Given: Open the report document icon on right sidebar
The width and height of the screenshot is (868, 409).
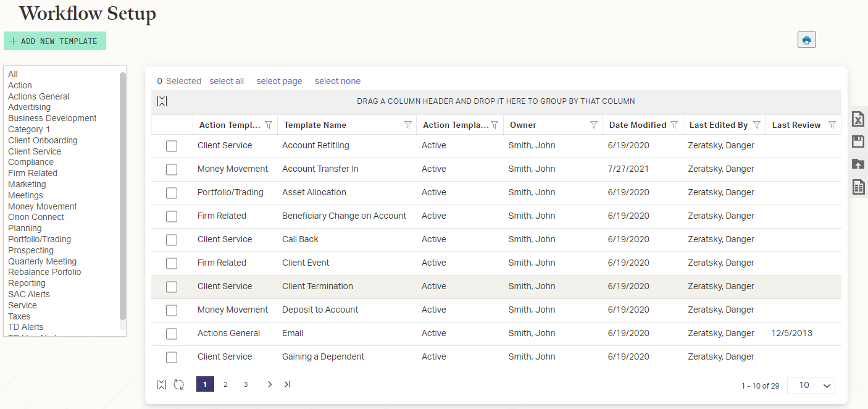Looking at the screenshot, I should coord(858,187).
